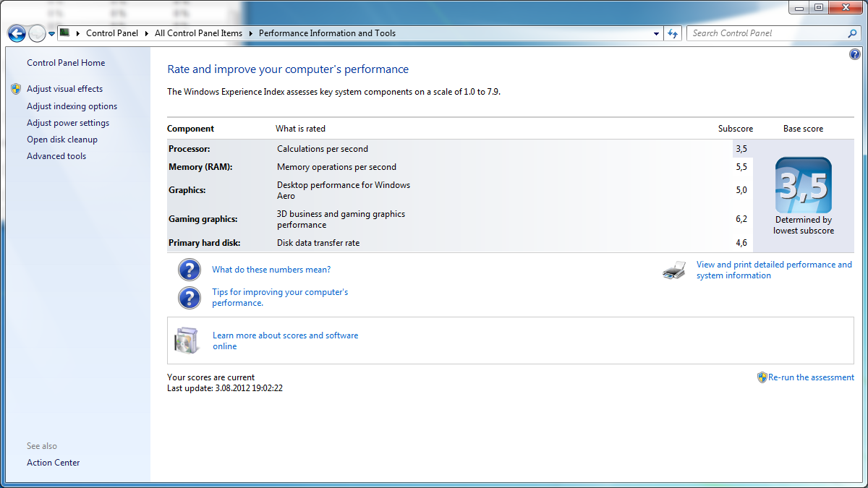Click the Back navigation arrow button
The image size is (868, 488).
17,33
